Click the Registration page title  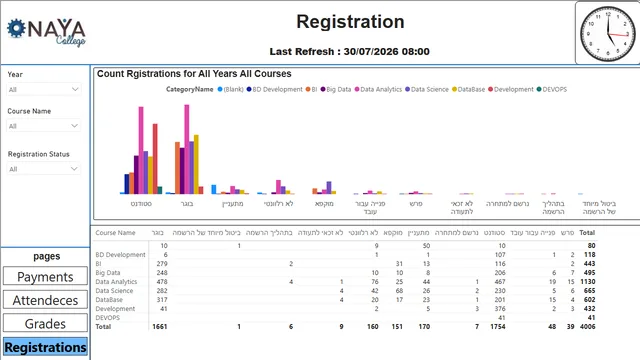point(350,22)
